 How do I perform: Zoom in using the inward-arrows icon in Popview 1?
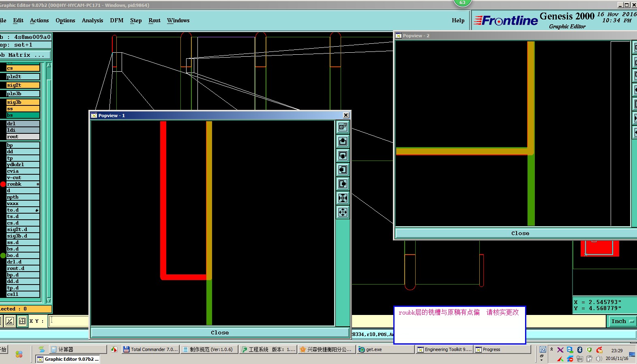point(343,198)
